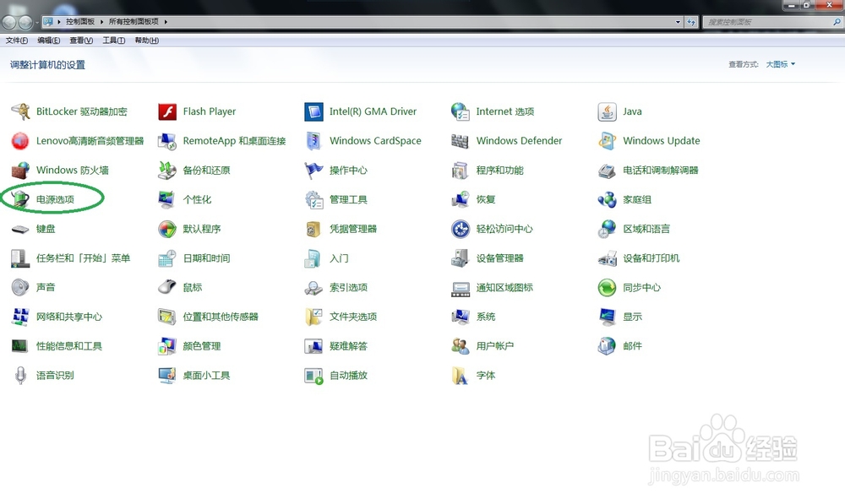Open Windows Update icon
This screenshot has height=504, width=845.
point(607,141)
